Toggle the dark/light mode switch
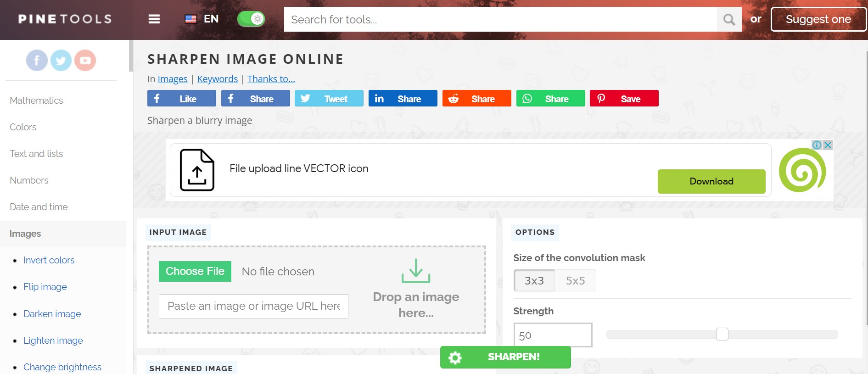Screen dimensions: 868x374 pyautogui.click(x=251, y=19)
